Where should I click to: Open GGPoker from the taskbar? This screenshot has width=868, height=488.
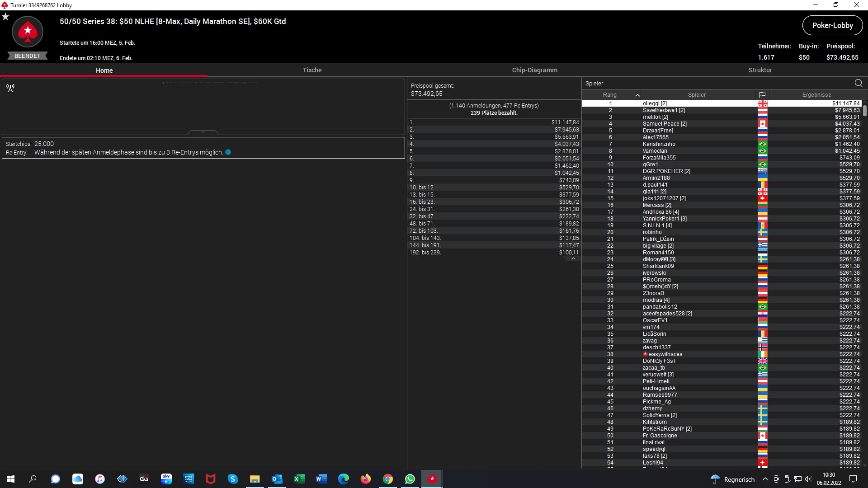144,479
